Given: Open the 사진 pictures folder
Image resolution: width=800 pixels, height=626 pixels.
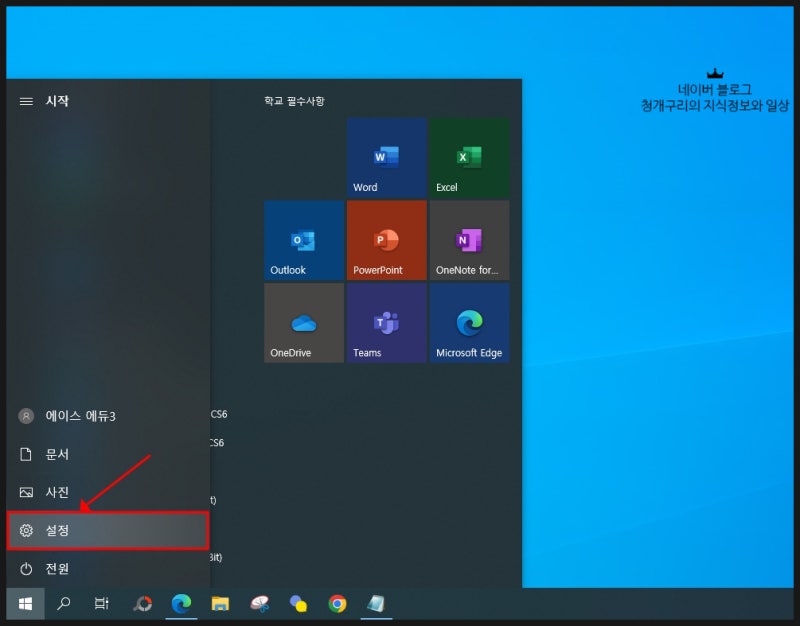Looking at the screenshot, I should 108,492.
